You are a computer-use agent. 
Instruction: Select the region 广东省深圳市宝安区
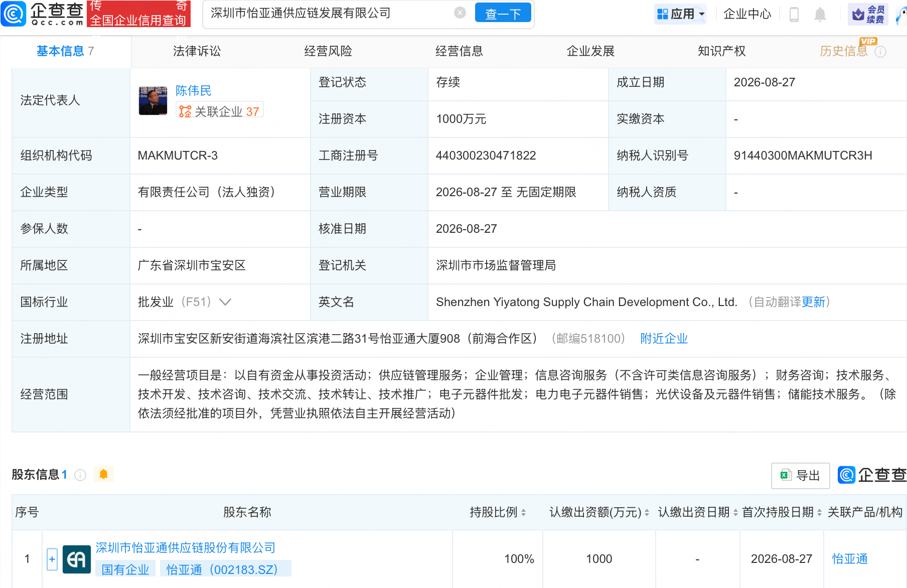coord(192,265)
